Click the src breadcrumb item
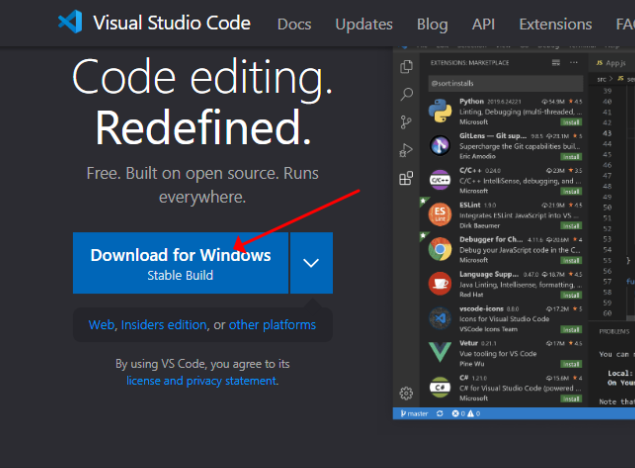The image size is (635, 468). [x=601, y=79]
